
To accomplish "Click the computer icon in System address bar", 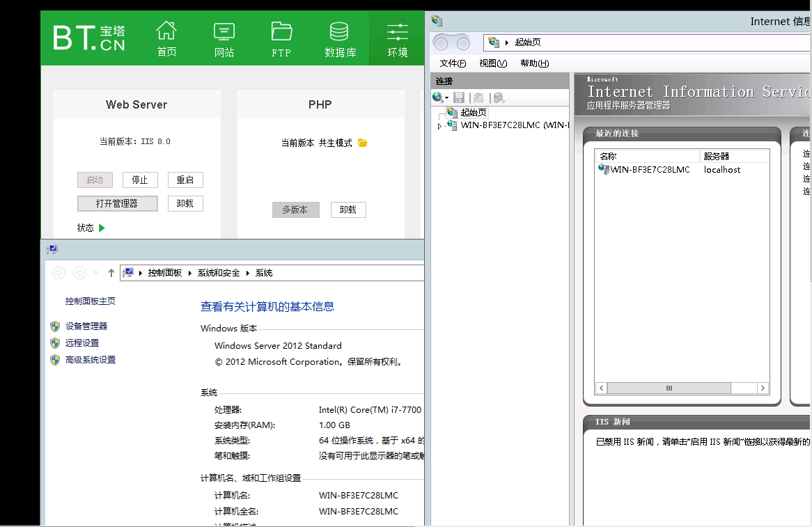I will click(128, 273).
